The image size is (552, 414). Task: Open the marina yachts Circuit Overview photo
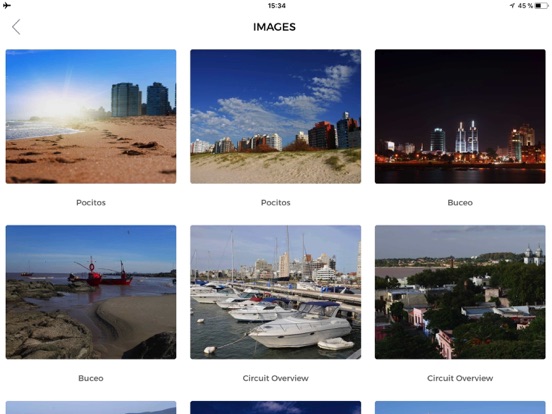tap(275, 292)
